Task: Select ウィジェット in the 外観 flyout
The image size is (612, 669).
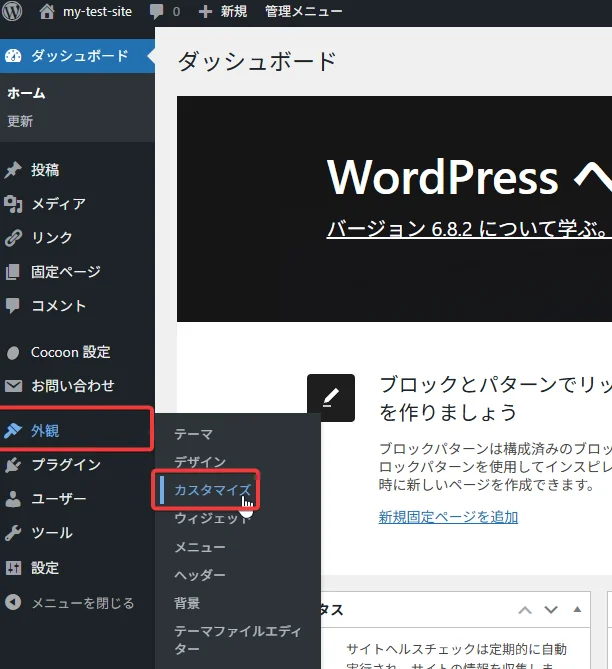Action: [213, 518]
